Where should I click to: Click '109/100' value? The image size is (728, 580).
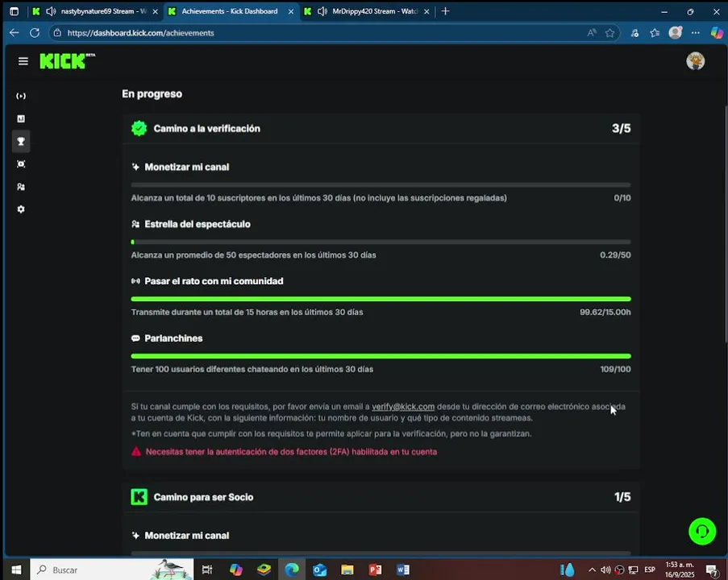click(x=615, y=369)
